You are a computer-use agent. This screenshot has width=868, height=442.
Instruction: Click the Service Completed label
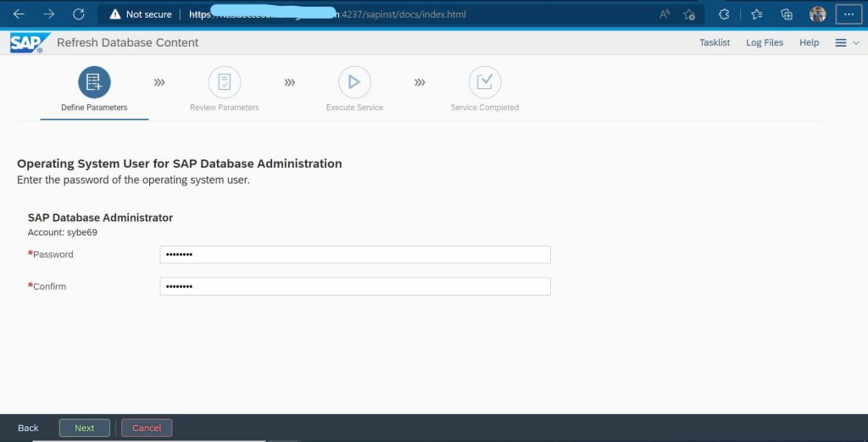pos(485,108)
